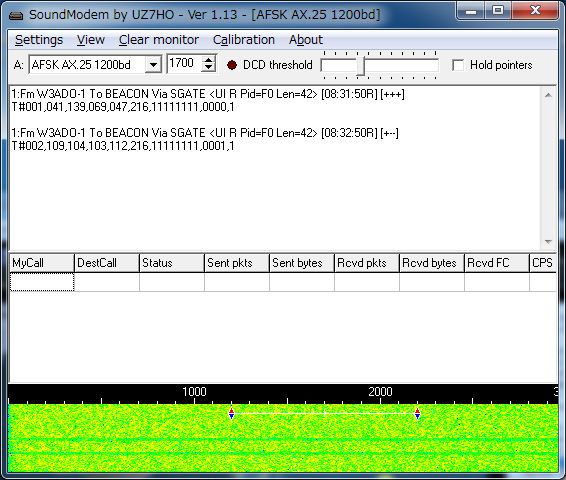
Task: Open the Settings menu
Action: pos(39,40)
